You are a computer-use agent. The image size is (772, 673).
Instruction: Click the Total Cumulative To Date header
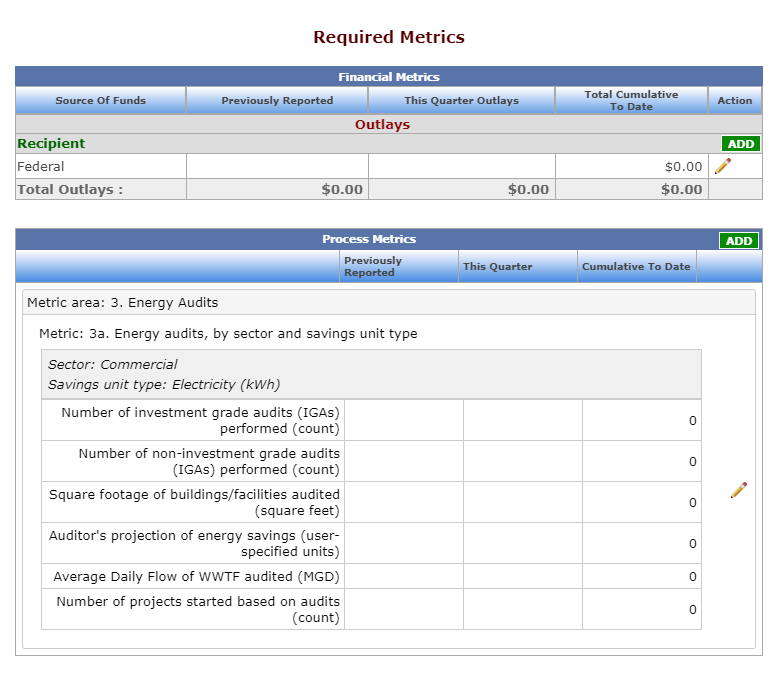coord(631,100)
